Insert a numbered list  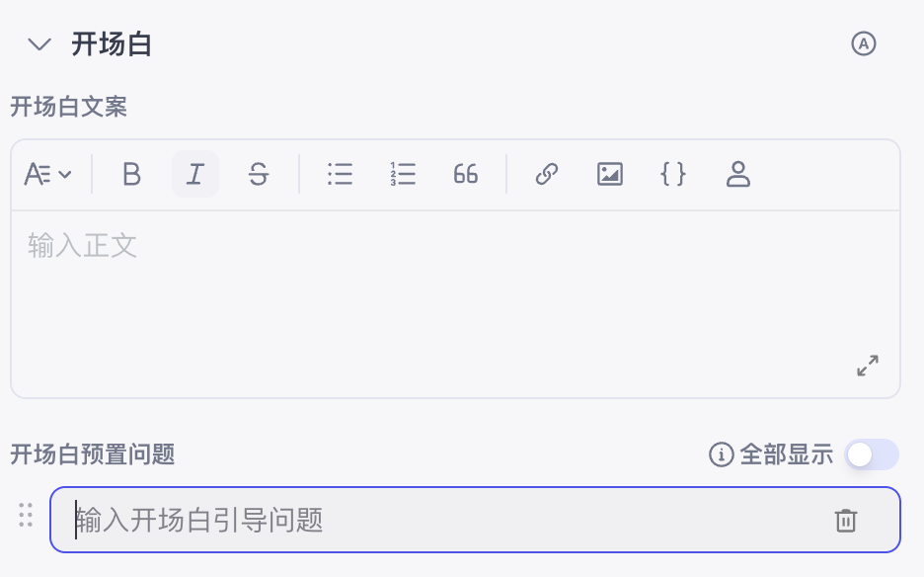(403, 174)
